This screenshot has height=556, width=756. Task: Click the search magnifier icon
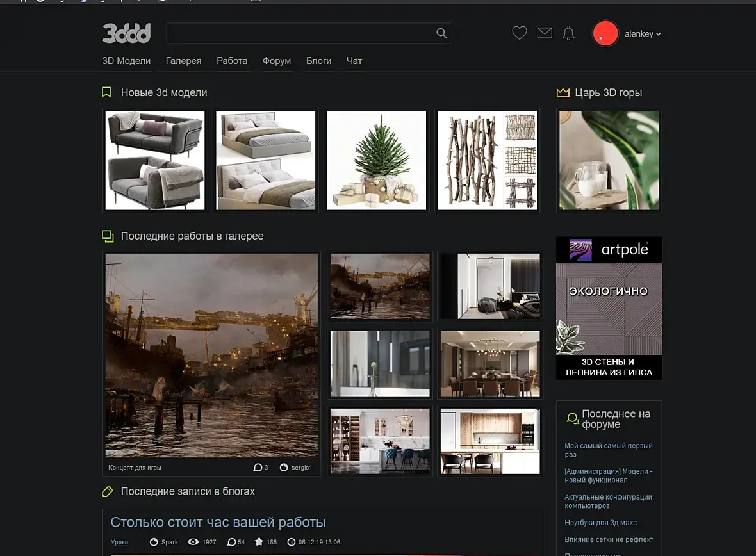click(441, 33)
